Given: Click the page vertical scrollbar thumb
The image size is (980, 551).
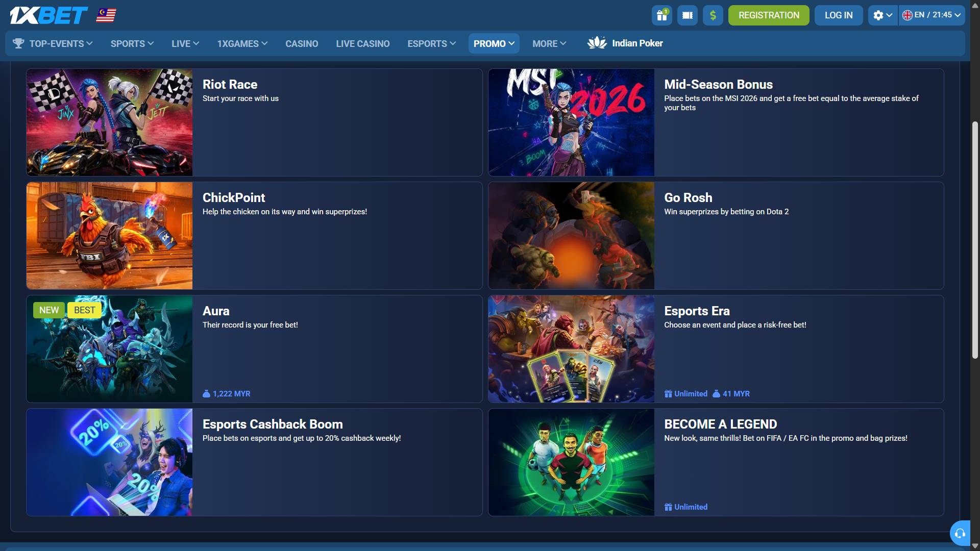Looking at the screenshot, I should [975, 240].
